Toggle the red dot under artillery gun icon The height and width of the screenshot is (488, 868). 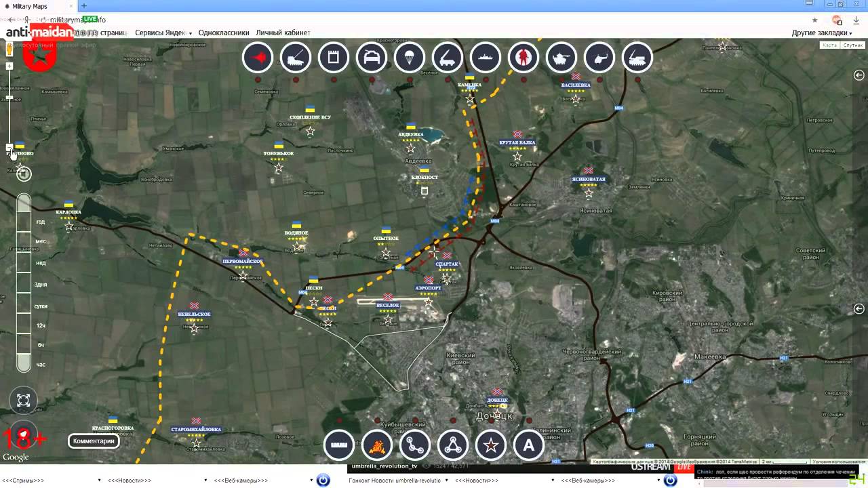[x=296, y=80]
